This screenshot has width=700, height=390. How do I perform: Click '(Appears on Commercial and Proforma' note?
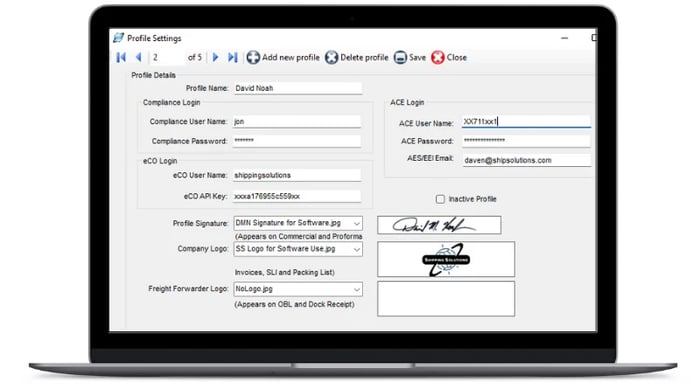point(299,236)
